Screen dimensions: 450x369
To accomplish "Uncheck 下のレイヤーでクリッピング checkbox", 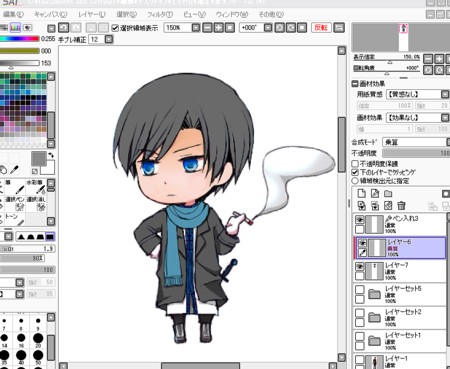I will (355, 172).
